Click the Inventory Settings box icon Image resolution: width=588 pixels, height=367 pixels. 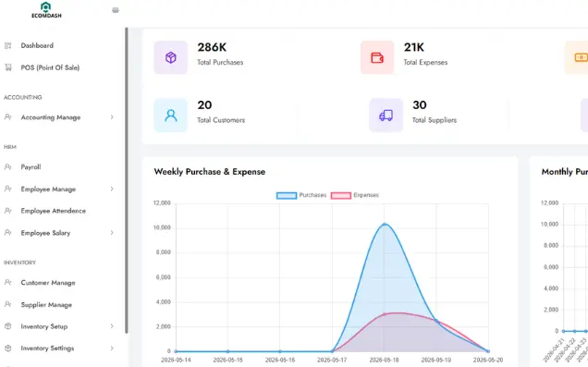pos(8,348)
